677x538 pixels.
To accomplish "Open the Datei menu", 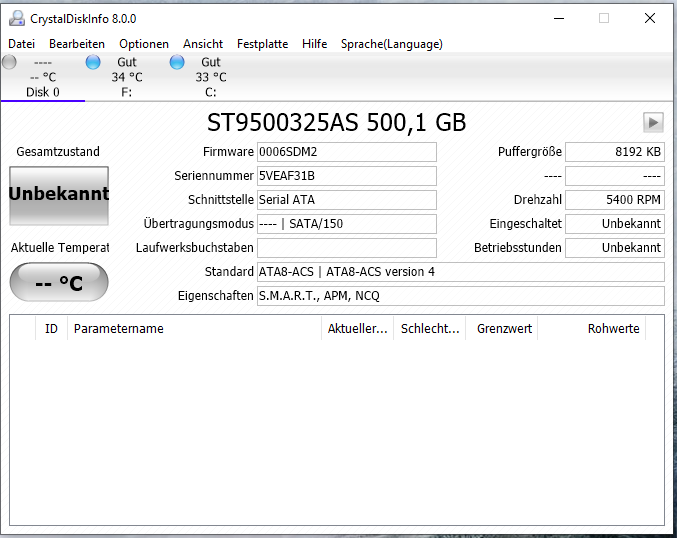I will click(x=22, y=44).
